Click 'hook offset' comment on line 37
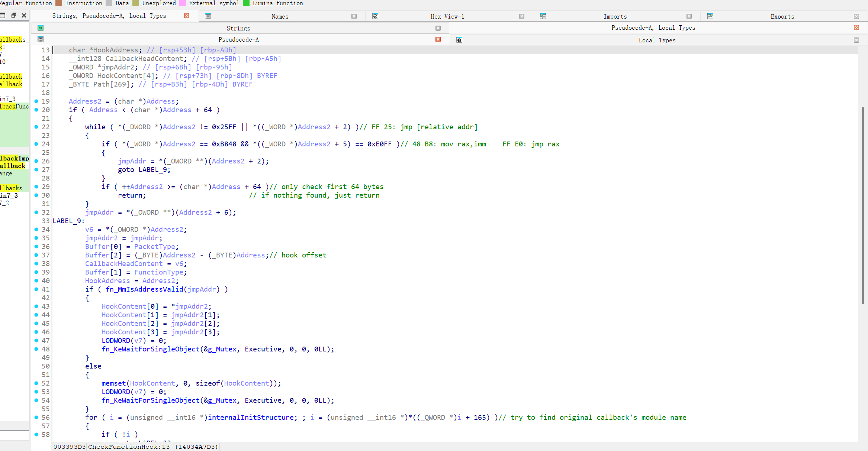Viewport: 868px width, 451px height. pyautogui.click(x=304, y=255)
